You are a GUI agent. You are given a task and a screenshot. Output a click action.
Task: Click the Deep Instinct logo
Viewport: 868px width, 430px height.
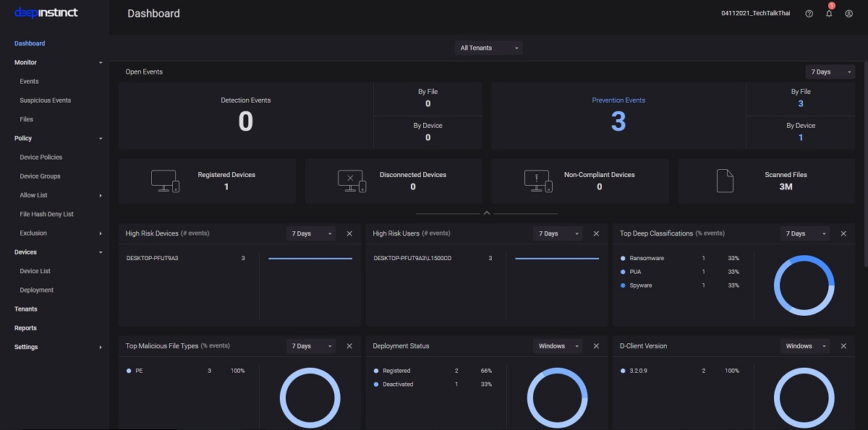[x=46, y=13]
